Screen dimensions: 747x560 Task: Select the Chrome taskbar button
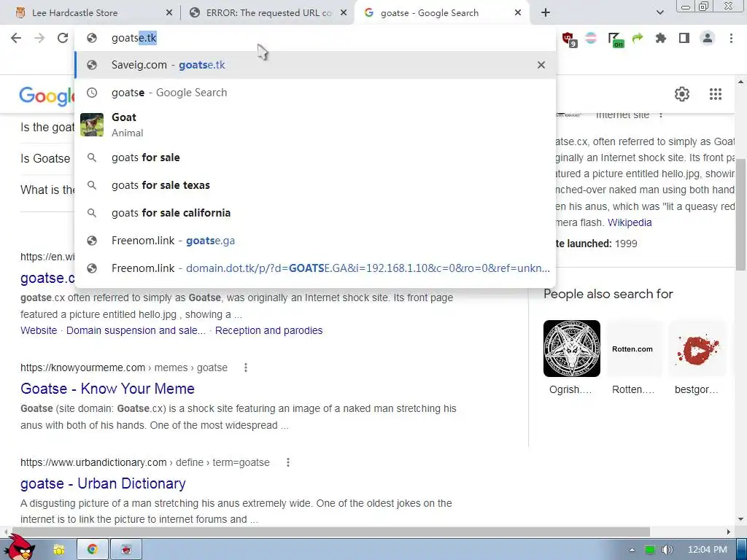point(93,550)
